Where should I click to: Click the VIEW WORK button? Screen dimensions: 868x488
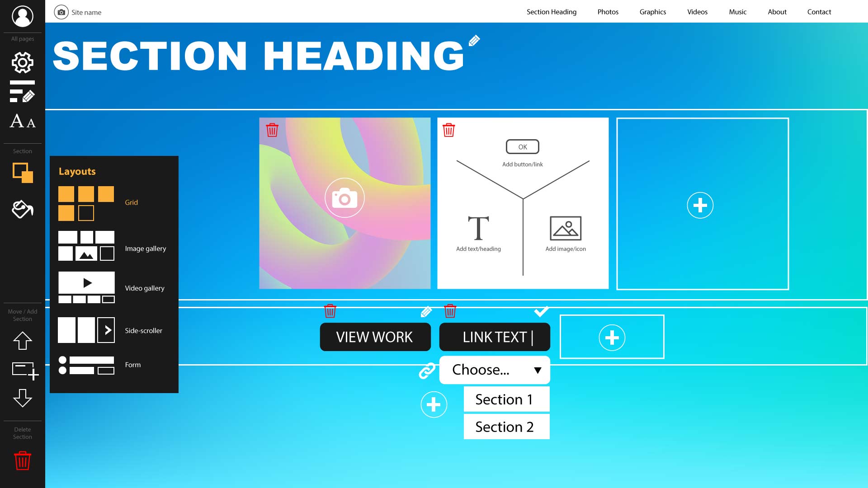375,337
